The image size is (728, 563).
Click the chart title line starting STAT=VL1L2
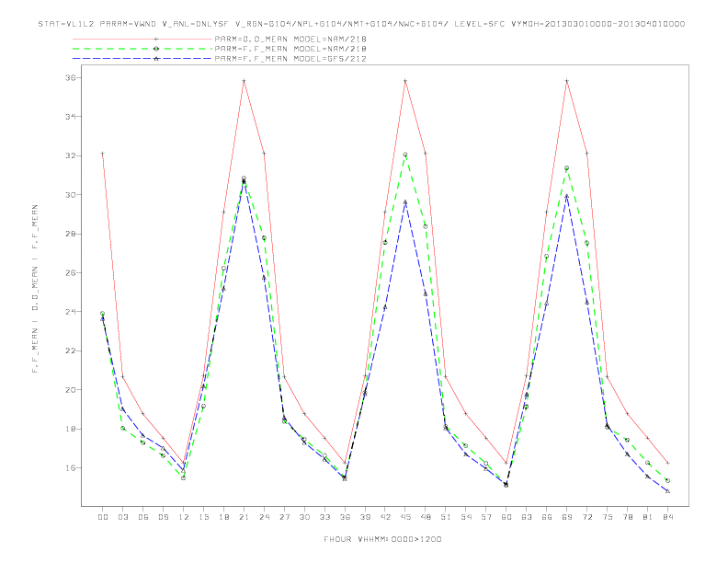[361, 24]
